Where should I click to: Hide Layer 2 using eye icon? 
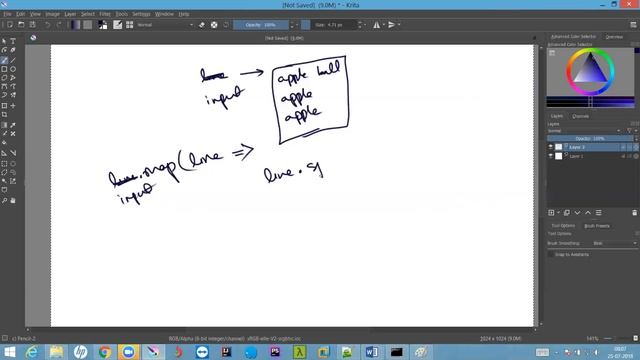[550, 147]
